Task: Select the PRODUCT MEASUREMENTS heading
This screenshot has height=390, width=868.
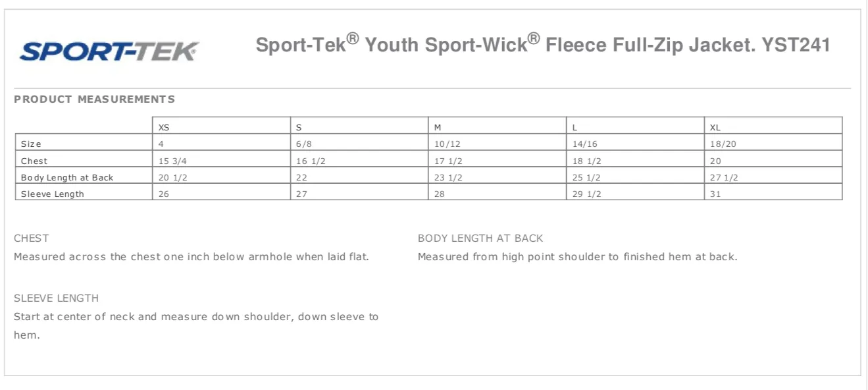Action: [x=95, y=99]
